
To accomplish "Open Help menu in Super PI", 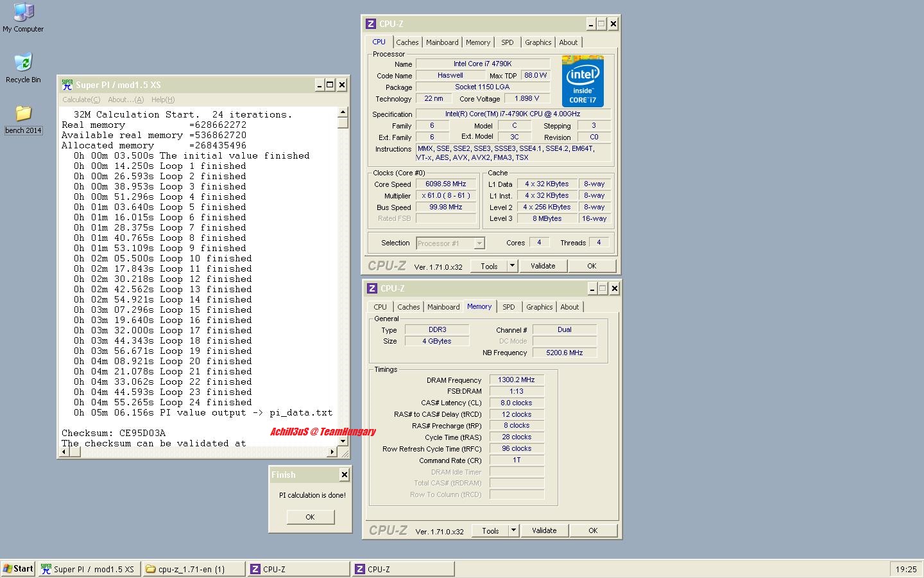I will click(162, 100).
